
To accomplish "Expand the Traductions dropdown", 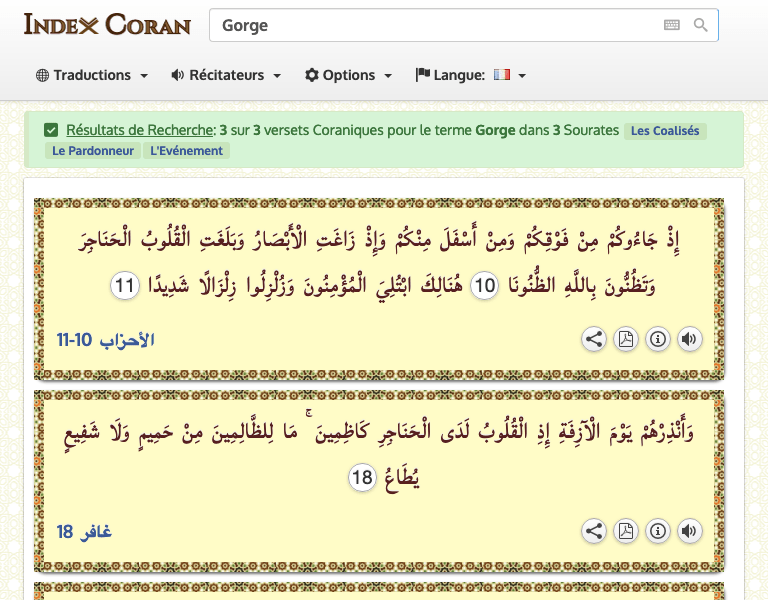I will tap(92, 75).
